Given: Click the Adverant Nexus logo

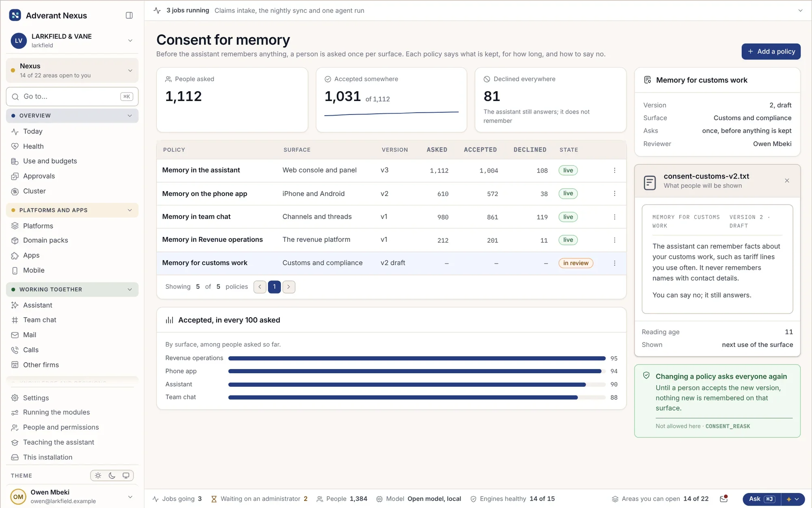Looking at the screenshot, I should pyautogui.click(x=15, y=15).
